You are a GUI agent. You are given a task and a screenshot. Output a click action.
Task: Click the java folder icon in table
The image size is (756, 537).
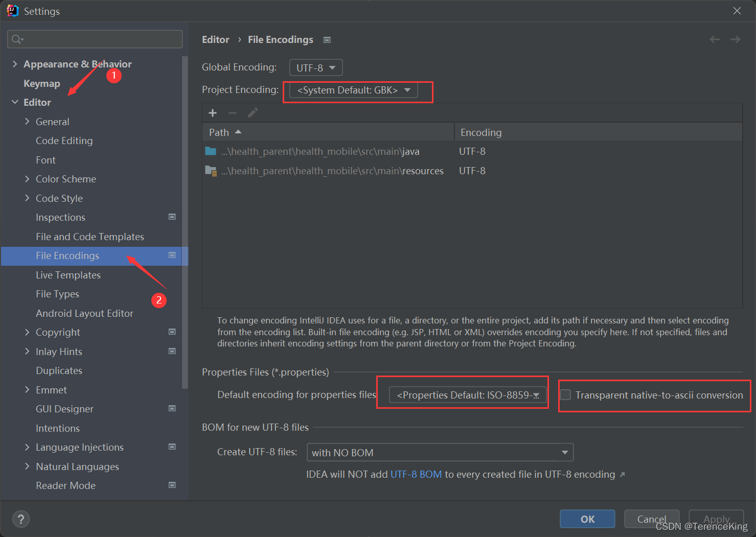click(211, 151)
